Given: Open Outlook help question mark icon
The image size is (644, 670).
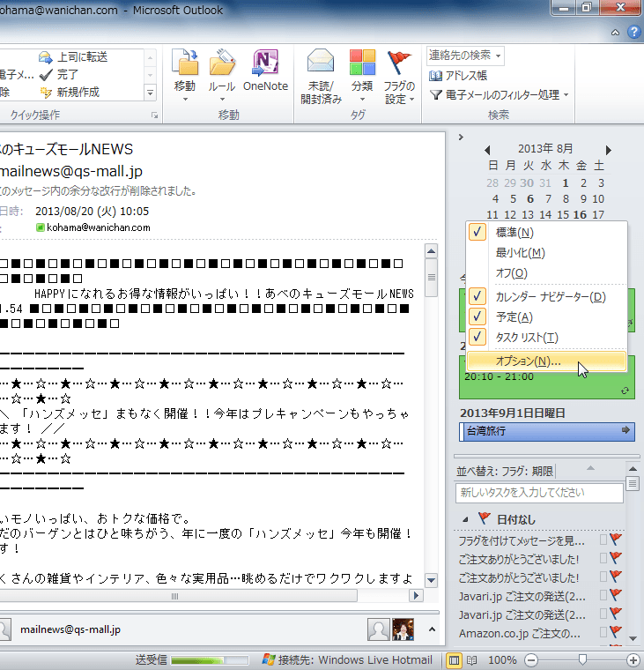Looking at the screenshot, I should pos(633,32).
